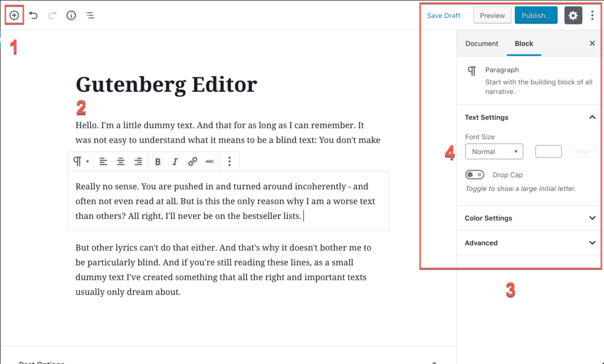Click 'Start with the building block' description

pos(539,87)
